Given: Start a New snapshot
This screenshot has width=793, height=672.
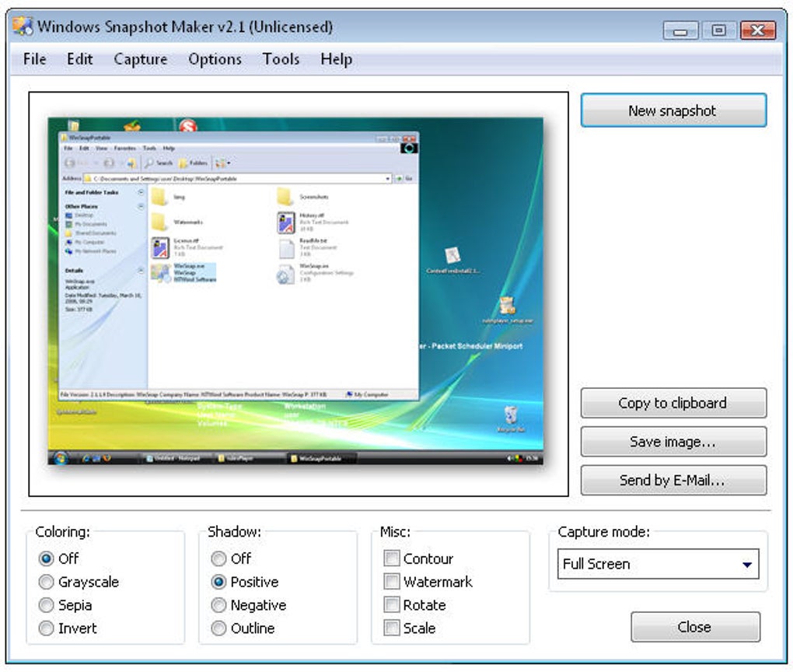Looking at the screenshot, I should tap(672, 110).
